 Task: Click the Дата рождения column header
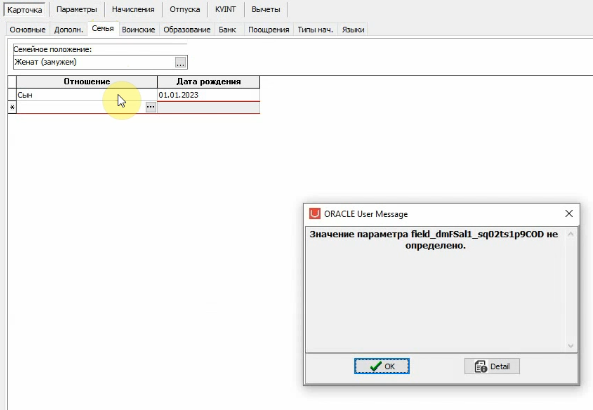tap(209, 82)
